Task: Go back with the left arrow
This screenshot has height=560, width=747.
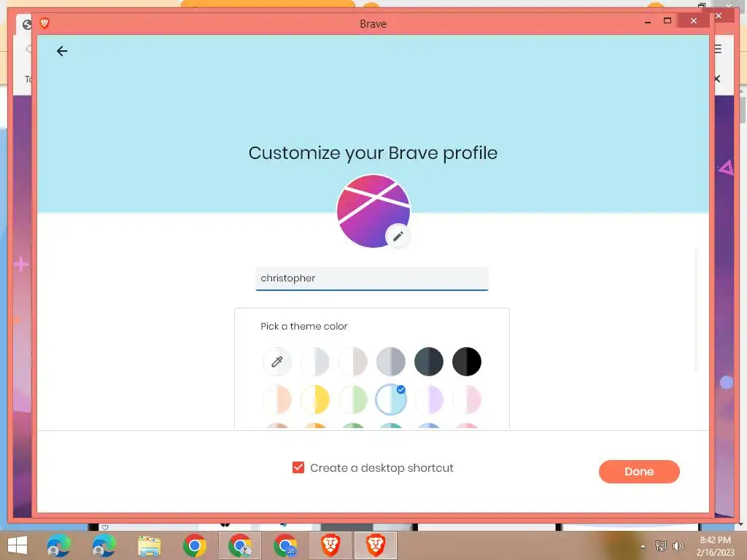Action: click(x=62, y=51)
